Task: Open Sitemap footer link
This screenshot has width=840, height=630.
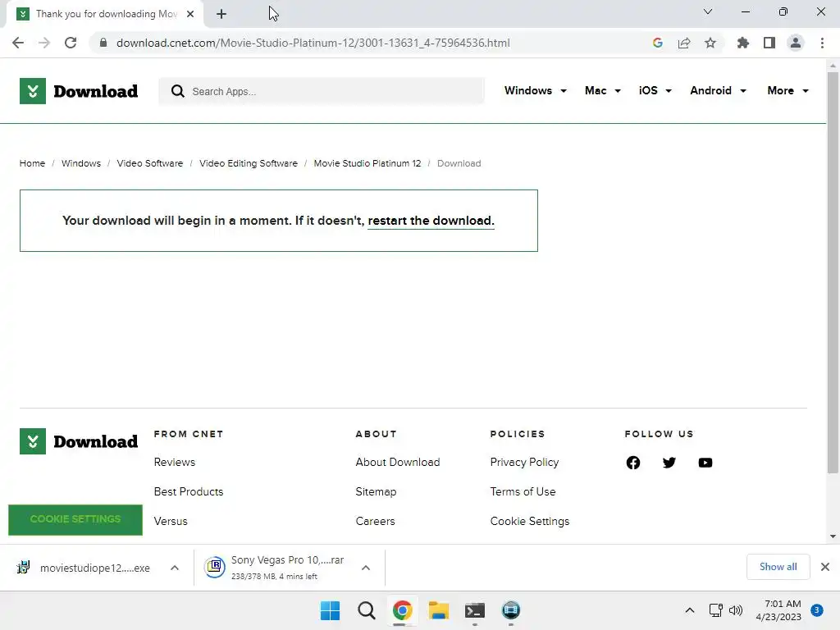Action: click(x=376, y=492)
